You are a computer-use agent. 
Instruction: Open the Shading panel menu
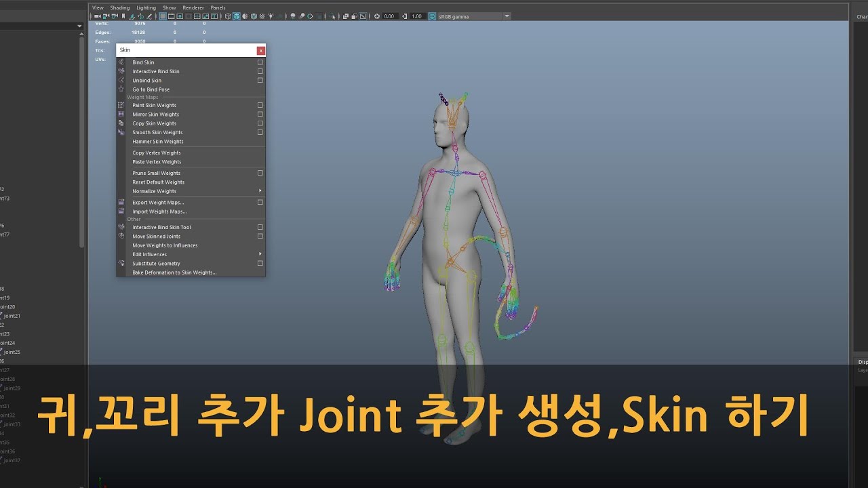120,7
